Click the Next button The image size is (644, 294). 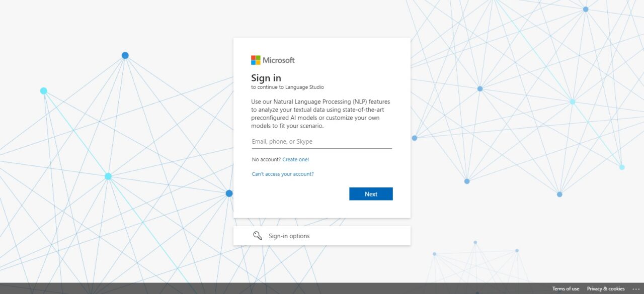[x=371, y=194]
